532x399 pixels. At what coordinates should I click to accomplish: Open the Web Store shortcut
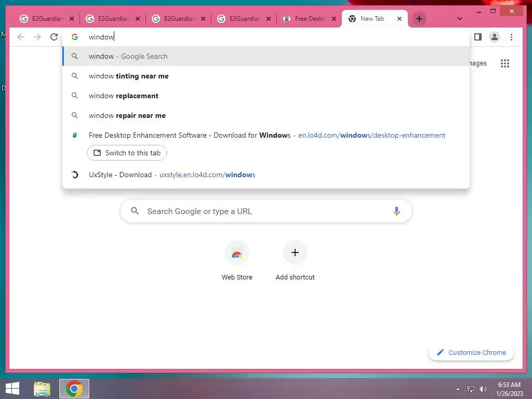[x=237, y=261]
